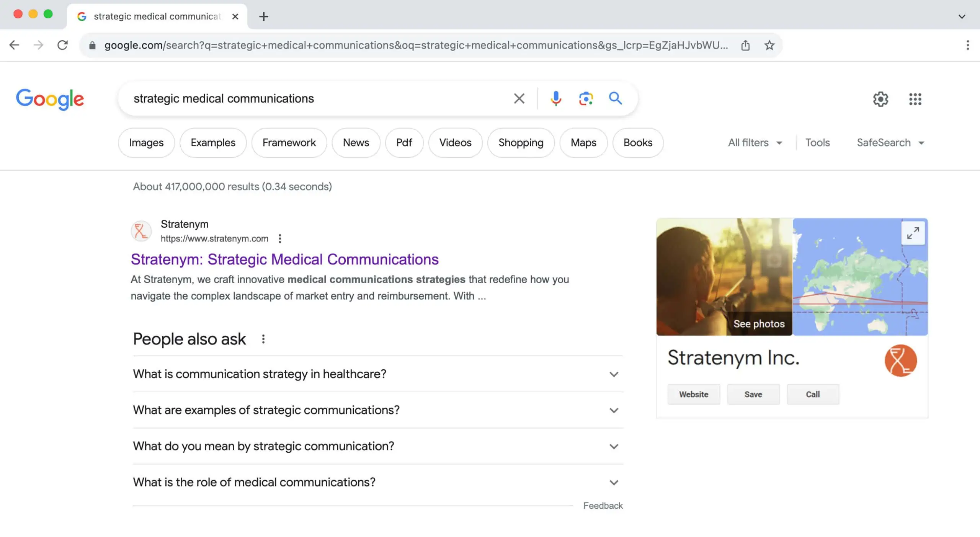980x537 pixels.
Task: Open three-dot menu next to stratenym.com URL
Action: pos(280,238)
